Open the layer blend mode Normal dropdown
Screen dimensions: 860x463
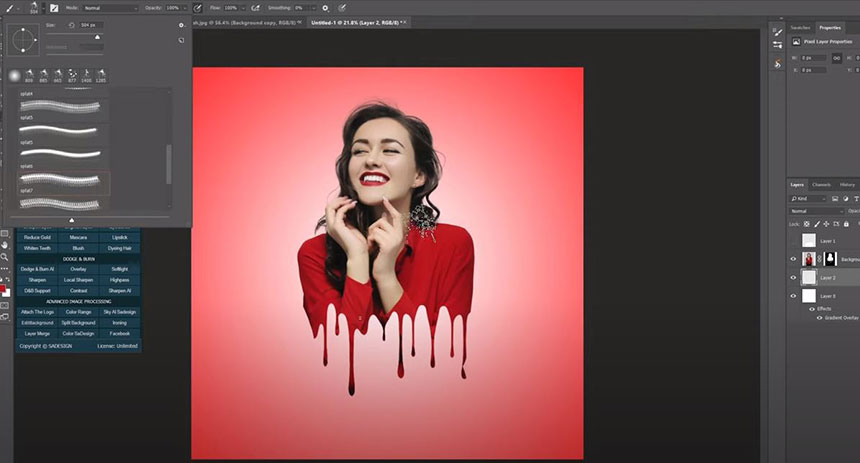click(815, 211)
